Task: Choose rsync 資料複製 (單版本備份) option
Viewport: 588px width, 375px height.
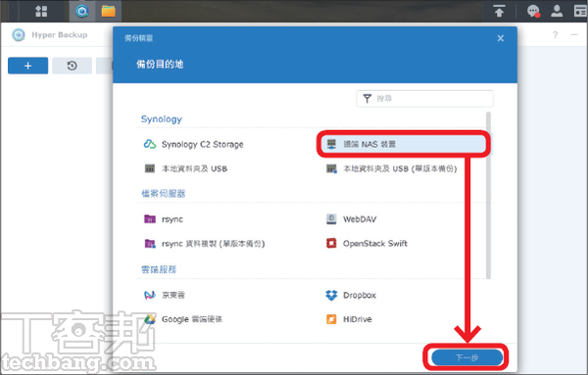Action: 213,244
